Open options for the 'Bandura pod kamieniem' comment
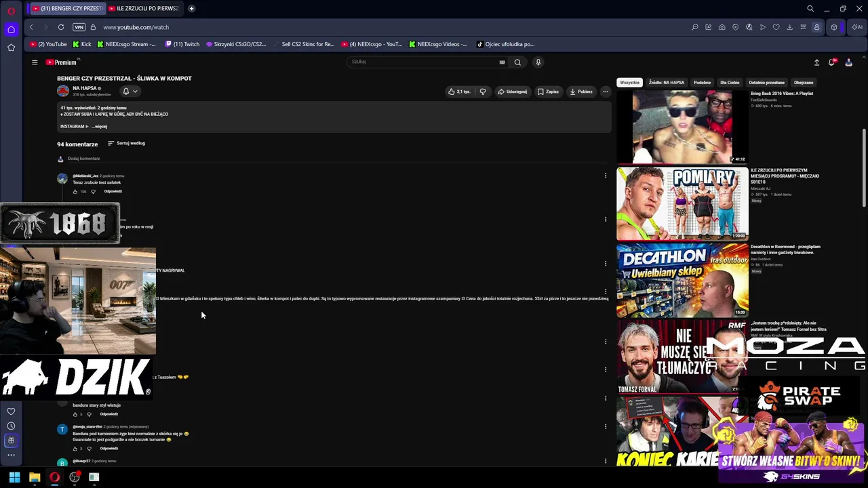Image resolution: width=868 pixels, height=488 pixels. pyautogui.click(x=606, y=426)
